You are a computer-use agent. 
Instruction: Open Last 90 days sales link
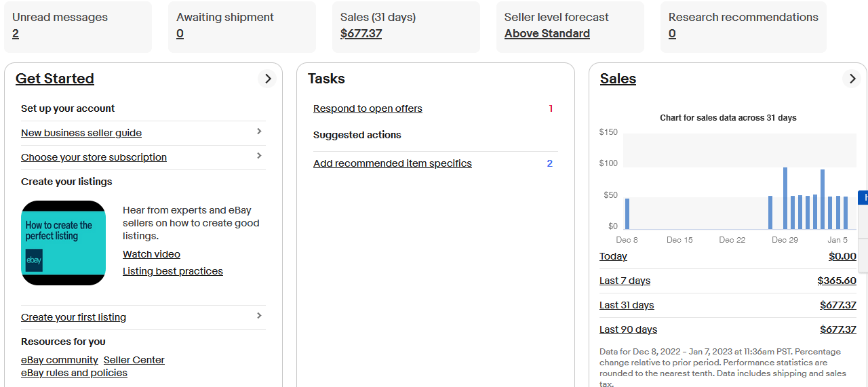pyautogui.click(x=628, y=329)
